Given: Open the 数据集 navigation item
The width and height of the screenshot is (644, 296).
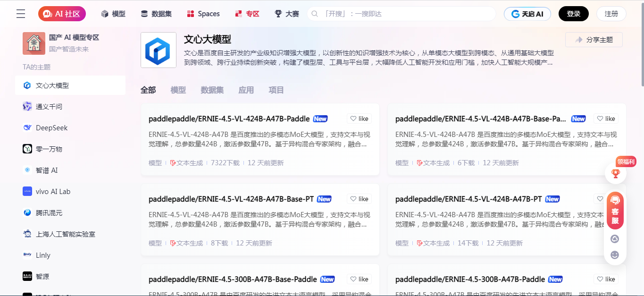Looking at the screenshot, I should click(x=156, y=14).
